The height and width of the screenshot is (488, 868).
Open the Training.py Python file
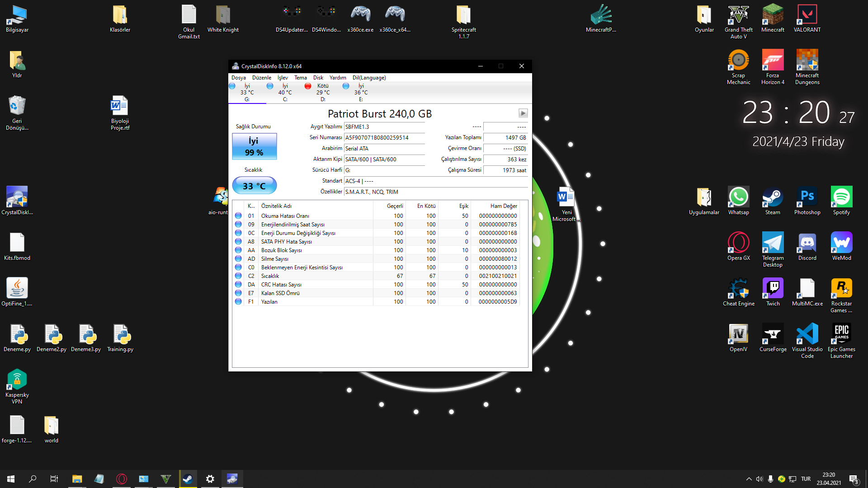pos(120,338)
